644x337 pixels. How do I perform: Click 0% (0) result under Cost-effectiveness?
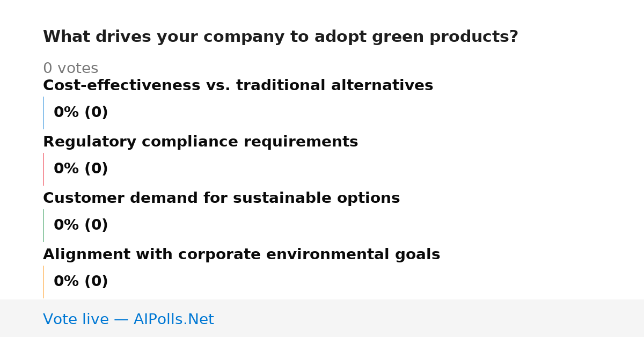(80, 113)
